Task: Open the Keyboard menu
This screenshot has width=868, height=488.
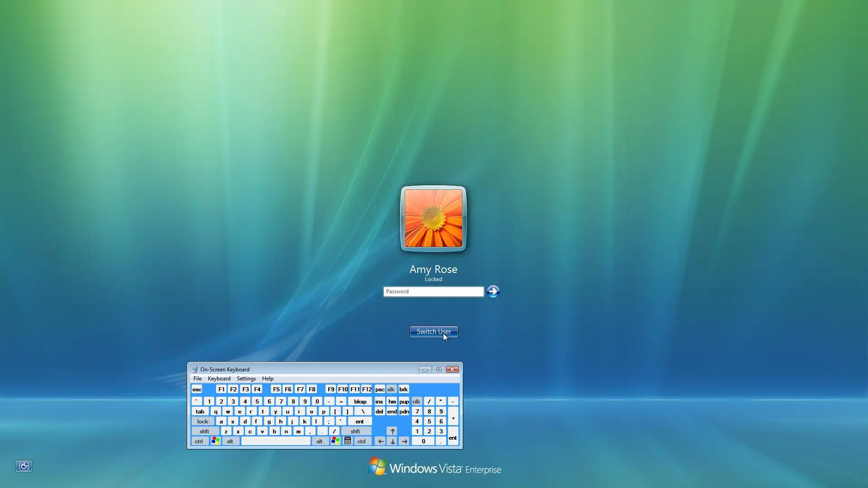Action: pyautogui.click(x=219, y=379)
